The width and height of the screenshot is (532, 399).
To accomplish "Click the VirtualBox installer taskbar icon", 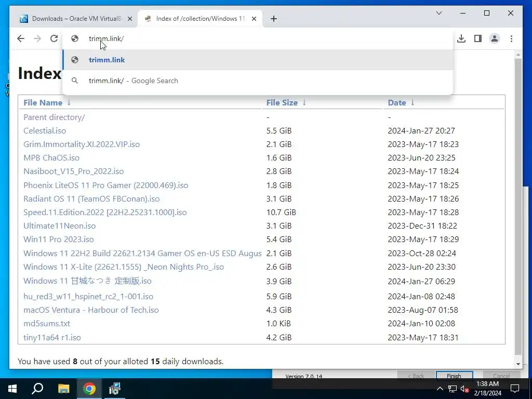I will coord(115,389).
